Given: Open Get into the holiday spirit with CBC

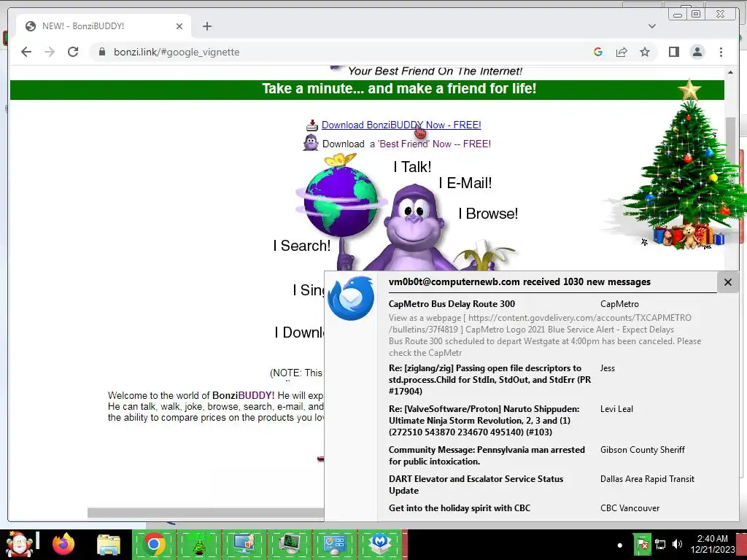Looking at the screenshot, I should pos(460,508).
